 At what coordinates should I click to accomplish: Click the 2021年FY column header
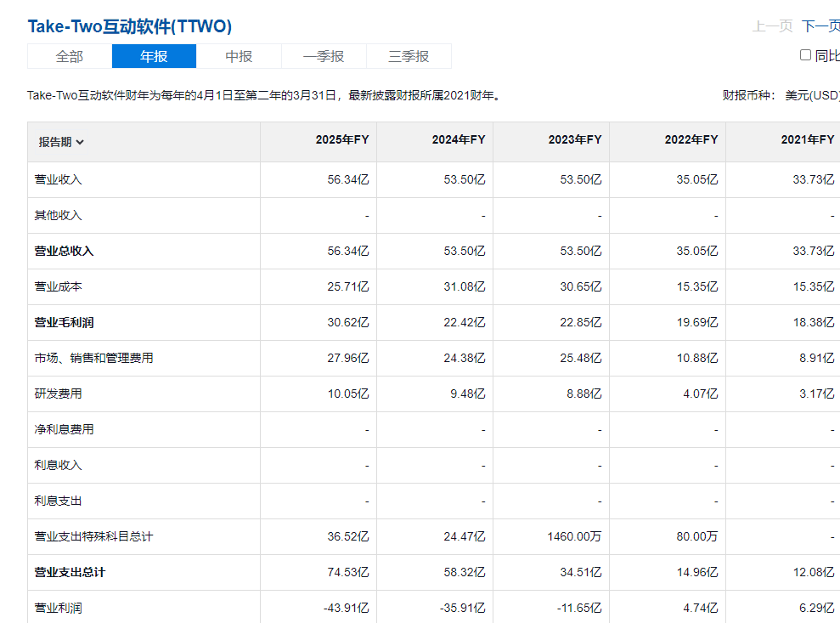coord(808,139)
